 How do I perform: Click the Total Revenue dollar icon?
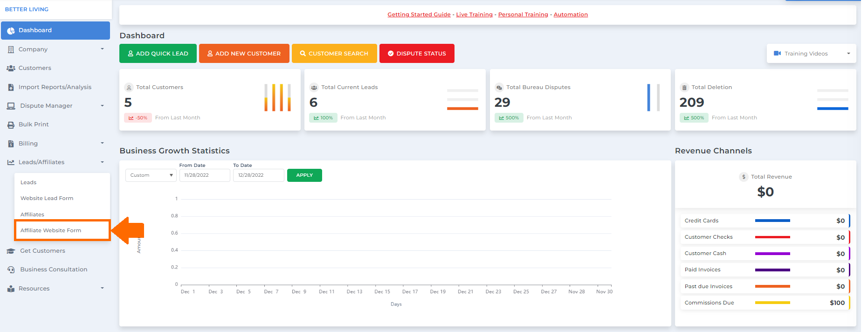click(744, 177)
